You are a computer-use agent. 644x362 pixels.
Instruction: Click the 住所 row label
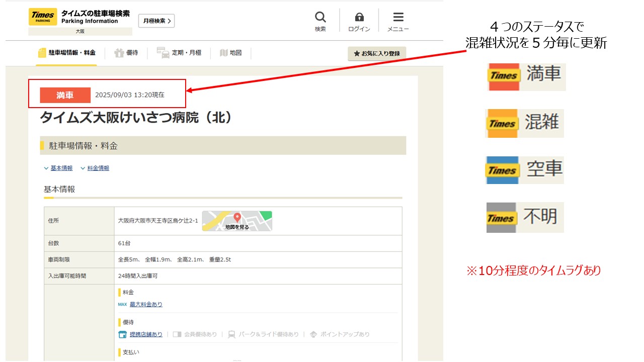click(x=54, y=221)
